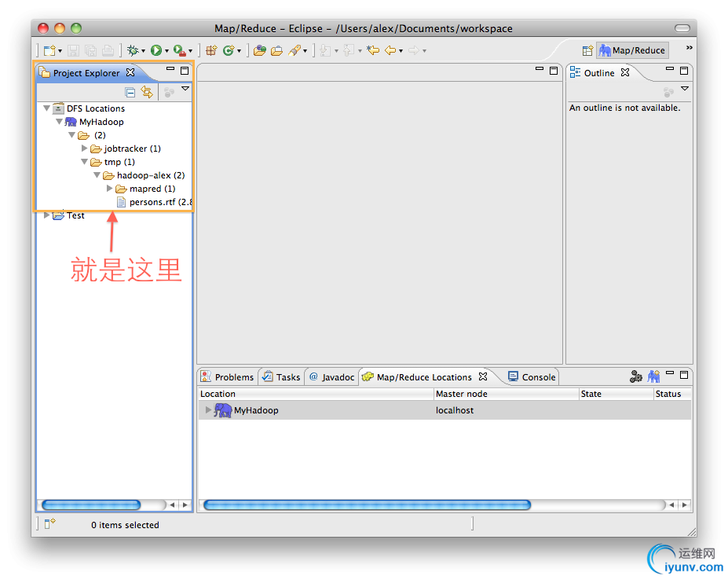Click the New Java Package icon
The width and height of the screenshot is (728, 580).
click(x=211, y=50)
